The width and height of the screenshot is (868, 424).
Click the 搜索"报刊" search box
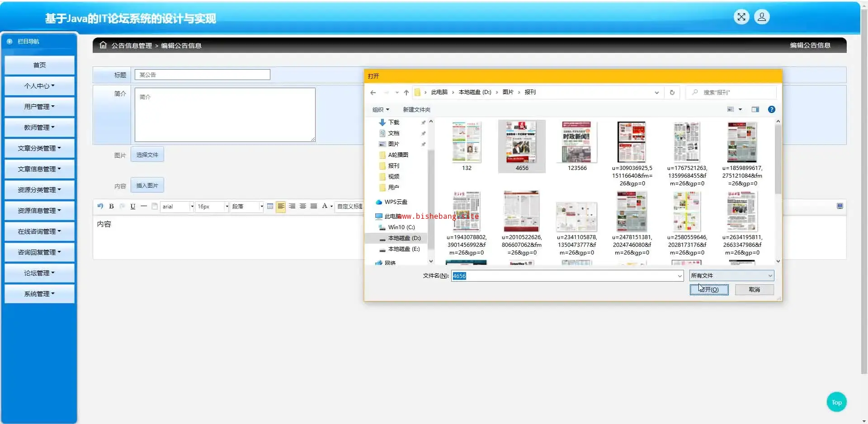pos(731,93)
